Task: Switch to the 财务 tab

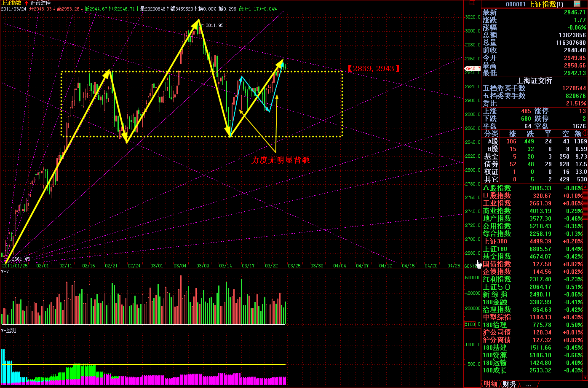Action: tap(509, 384)
